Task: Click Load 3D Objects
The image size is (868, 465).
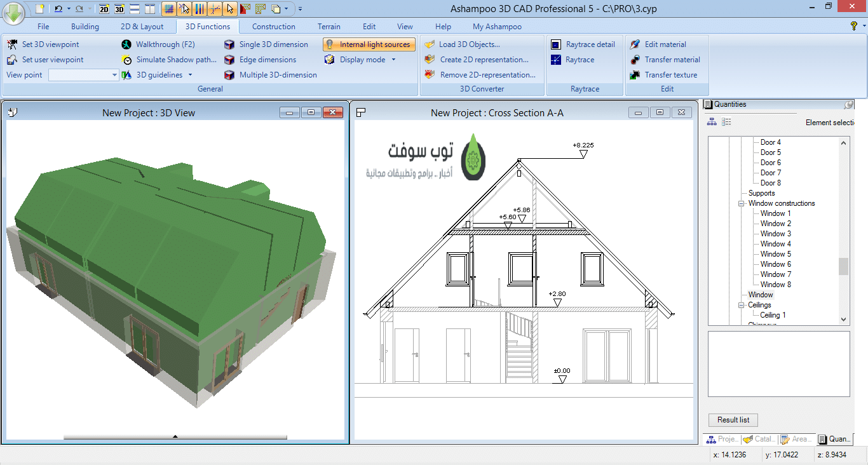Action: [462, 44]
